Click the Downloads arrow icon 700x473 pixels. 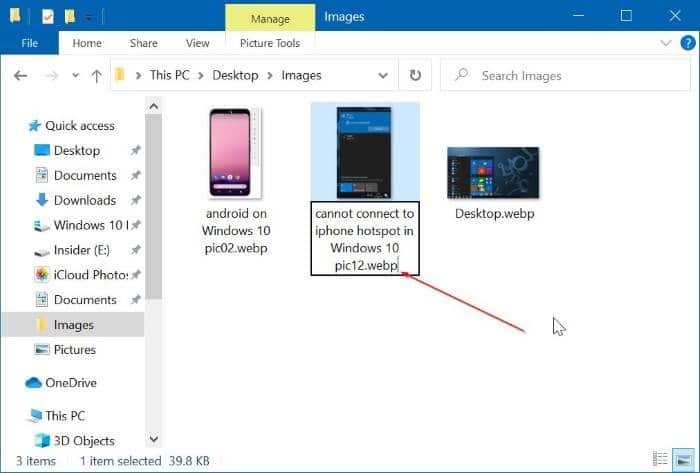click(x=42, y=200)
